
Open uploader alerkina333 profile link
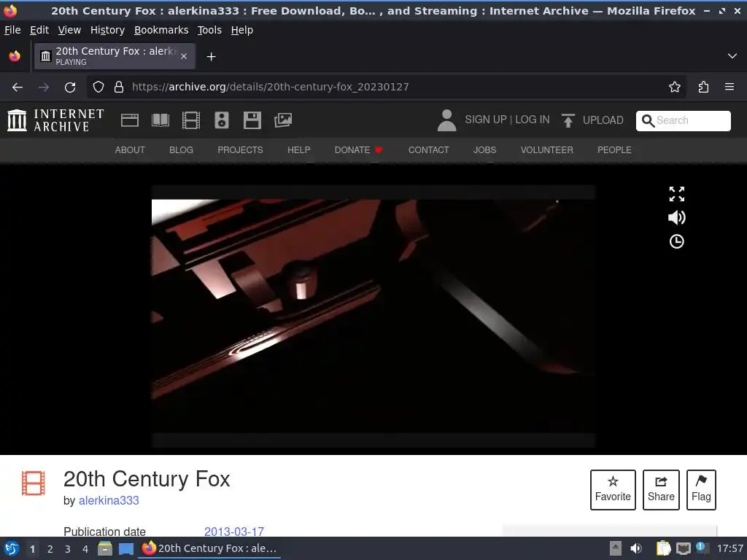point(109,500)
